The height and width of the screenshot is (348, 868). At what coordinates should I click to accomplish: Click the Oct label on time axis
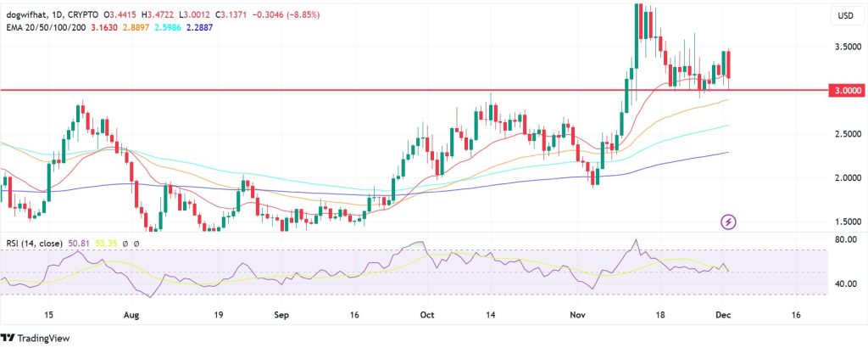point(426,313)
